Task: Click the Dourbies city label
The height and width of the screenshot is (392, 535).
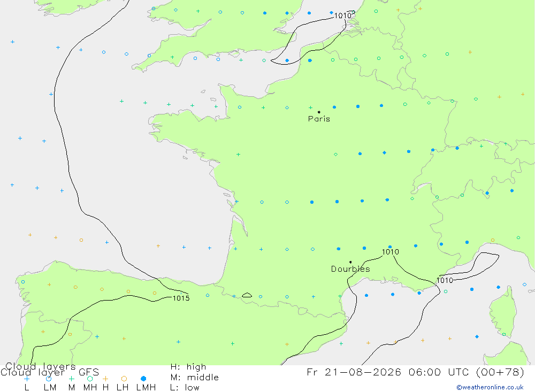Action: point(350,269)
